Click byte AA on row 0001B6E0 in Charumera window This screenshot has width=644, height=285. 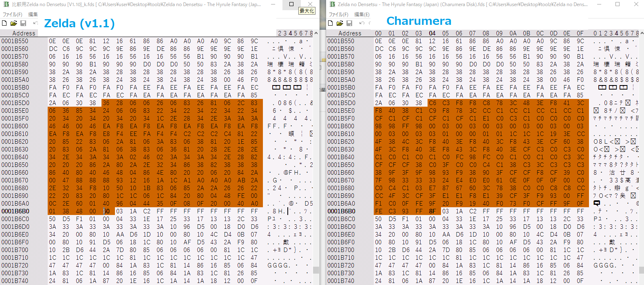click(446, 235)
